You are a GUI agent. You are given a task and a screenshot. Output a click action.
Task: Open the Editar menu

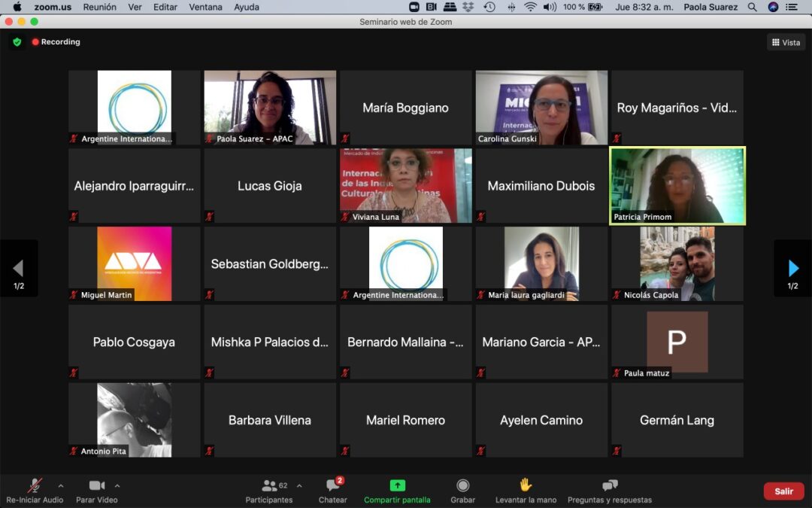(x=165, y=8)
